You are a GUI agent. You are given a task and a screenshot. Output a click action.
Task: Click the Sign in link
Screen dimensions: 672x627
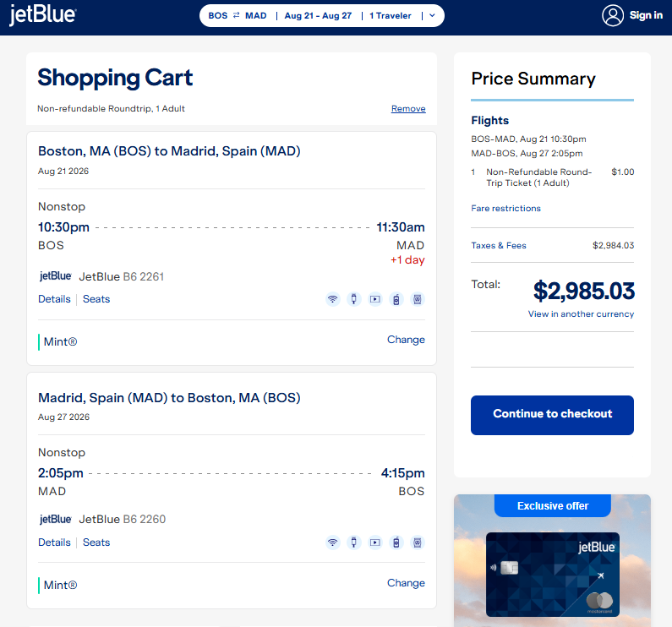pos(646,15)
